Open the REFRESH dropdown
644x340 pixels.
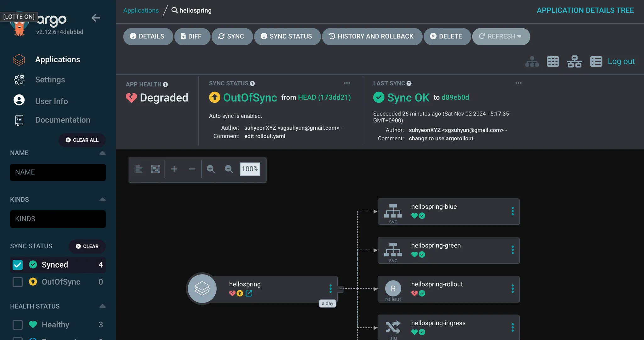pyautogui.click(x=519, y=37)
